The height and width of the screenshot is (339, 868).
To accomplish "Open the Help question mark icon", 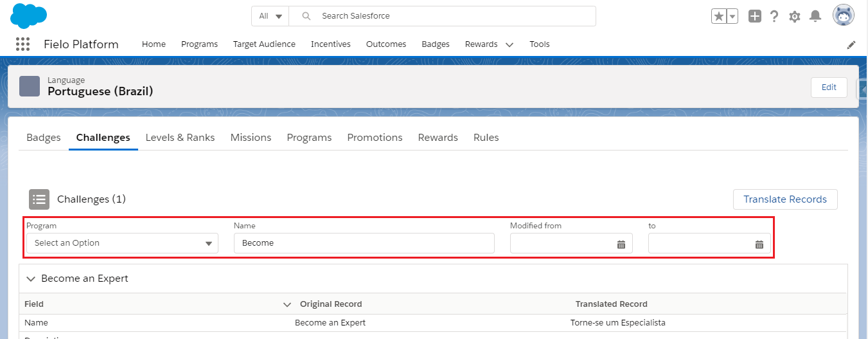I will click(x=774, y=16).
